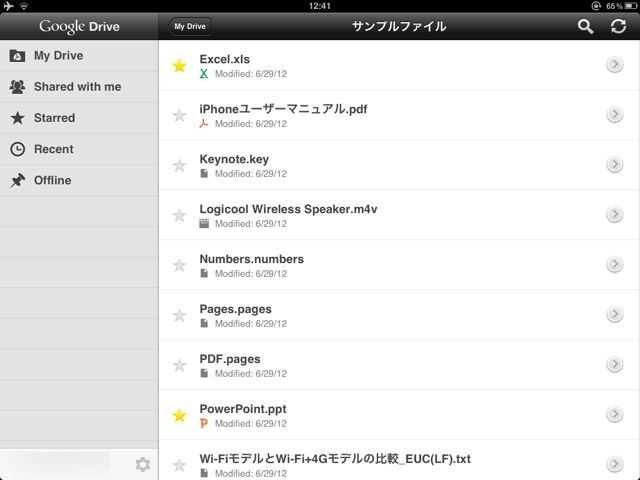Image resolution: width=640 pixels, height=480 pixels.
Task: Open the Keynote.key file
Action: [x=399, y=165]
